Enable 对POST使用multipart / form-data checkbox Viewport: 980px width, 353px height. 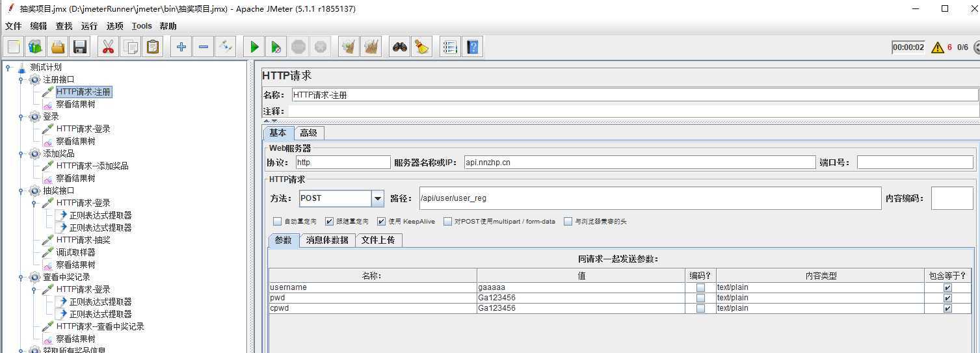[x=447, y=221]
